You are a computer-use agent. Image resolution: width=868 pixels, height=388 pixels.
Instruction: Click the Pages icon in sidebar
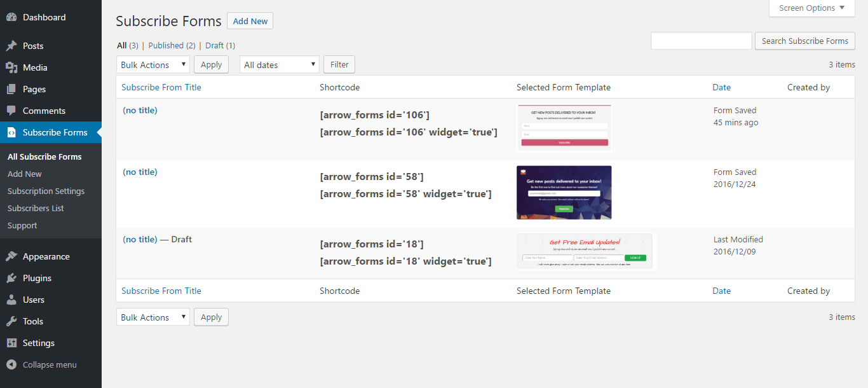coord(11,89)
